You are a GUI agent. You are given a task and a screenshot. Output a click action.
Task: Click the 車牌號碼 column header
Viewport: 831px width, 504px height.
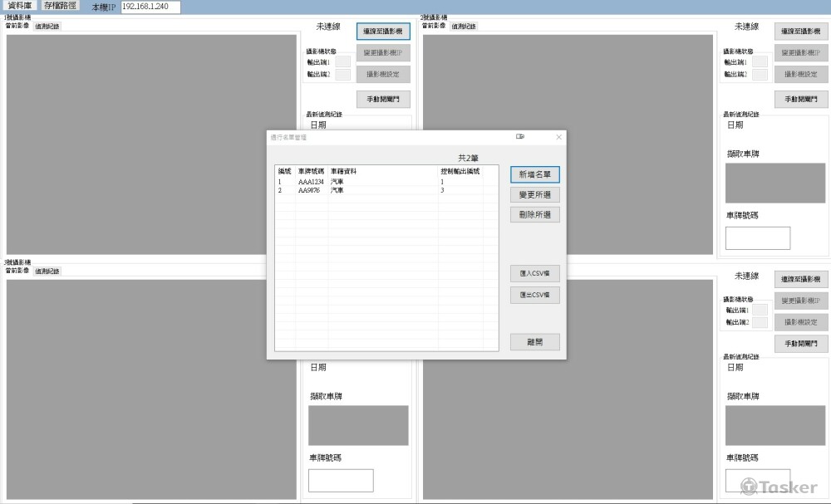[311, 171]
